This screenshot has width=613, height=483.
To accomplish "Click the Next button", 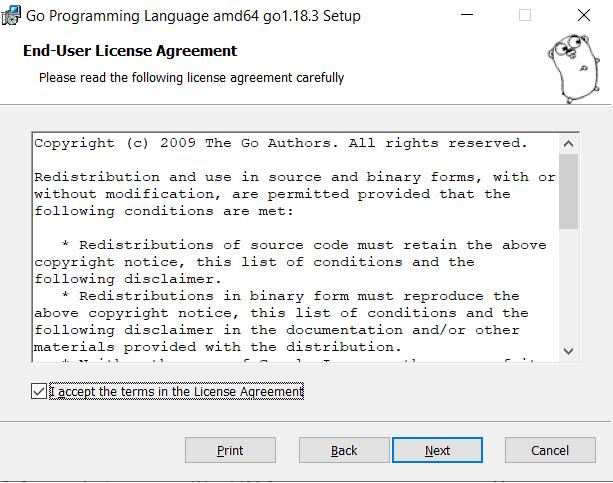I will pos(437,450).
